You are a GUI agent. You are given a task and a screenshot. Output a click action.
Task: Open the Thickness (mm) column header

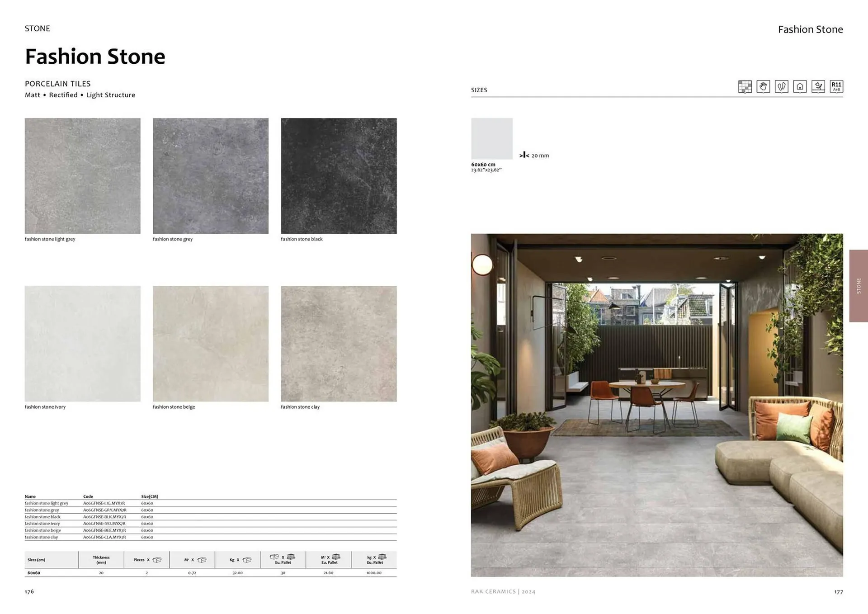point(101,559)
